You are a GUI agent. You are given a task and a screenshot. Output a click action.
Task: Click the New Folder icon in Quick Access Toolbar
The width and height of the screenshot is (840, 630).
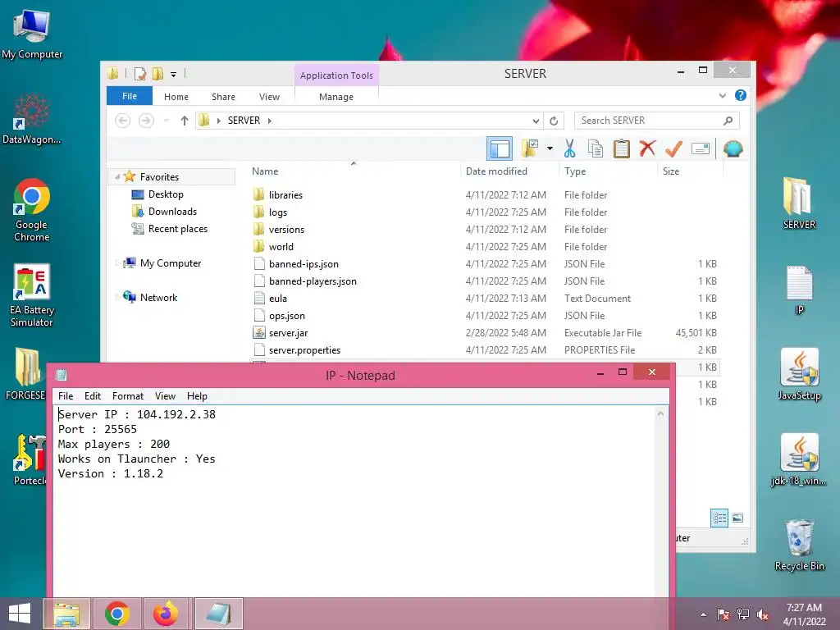coord(158,74)
